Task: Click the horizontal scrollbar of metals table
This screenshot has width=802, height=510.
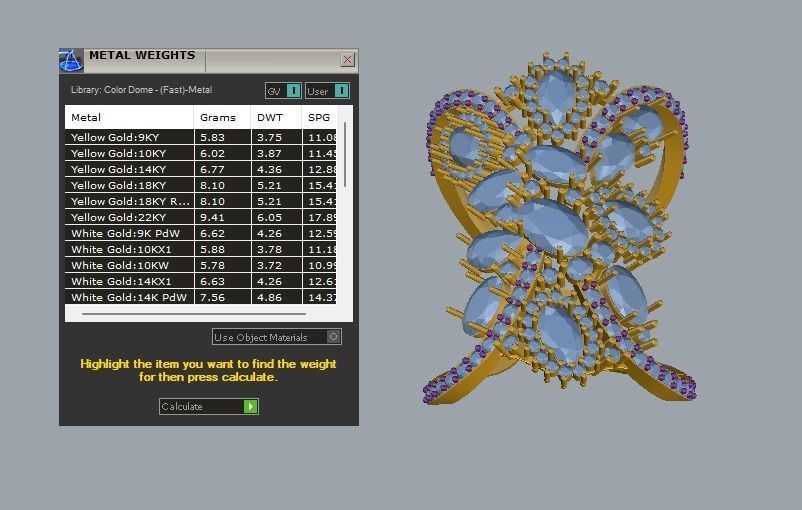Action: coord(194,314)
